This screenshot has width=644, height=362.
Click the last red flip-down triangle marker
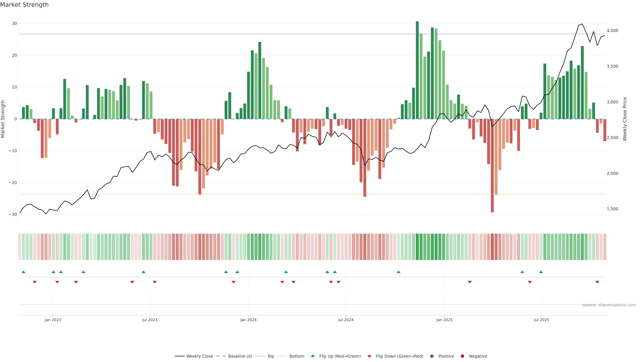[x=597, y=282]
